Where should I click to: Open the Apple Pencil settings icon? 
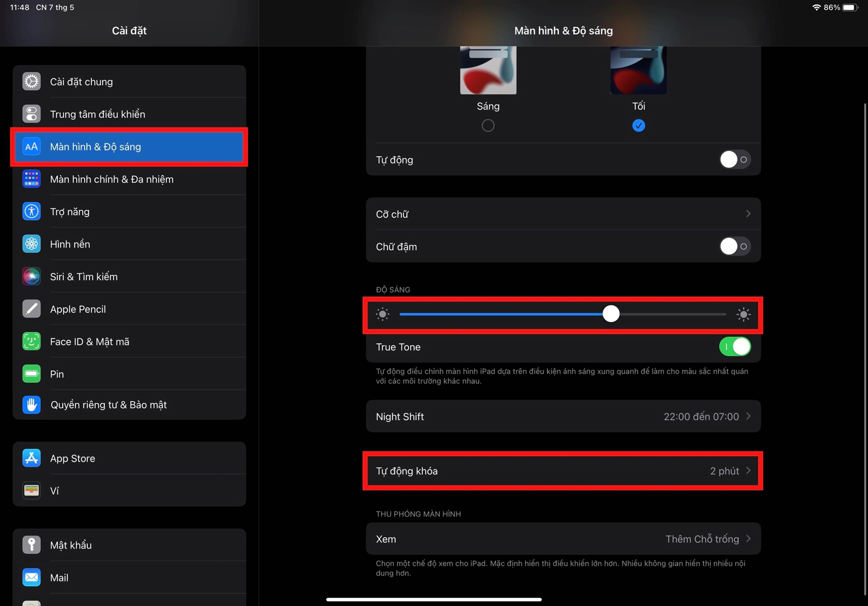(31, 309)
